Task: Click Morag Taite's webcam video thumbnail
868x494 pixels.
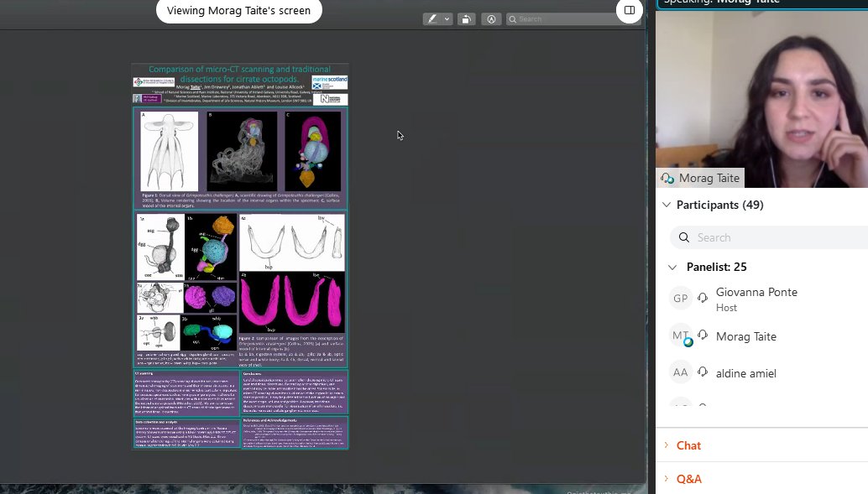Action: [761, 98]
